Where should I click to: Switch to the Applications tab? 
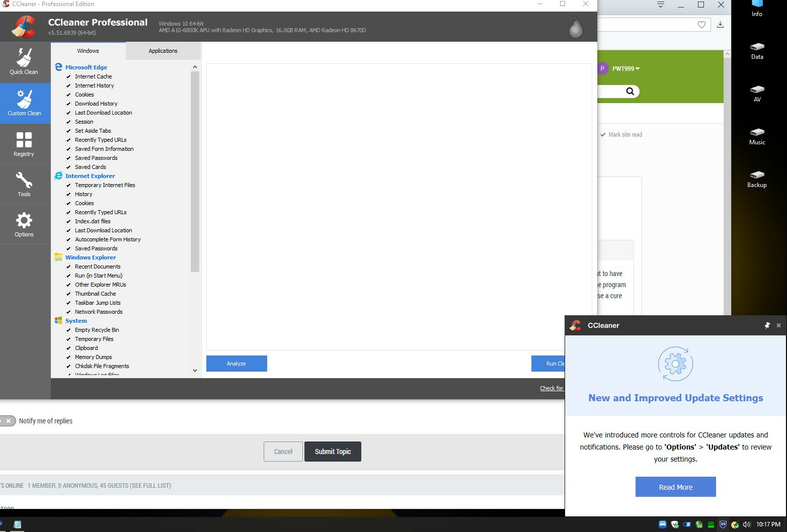click(163, 51)
